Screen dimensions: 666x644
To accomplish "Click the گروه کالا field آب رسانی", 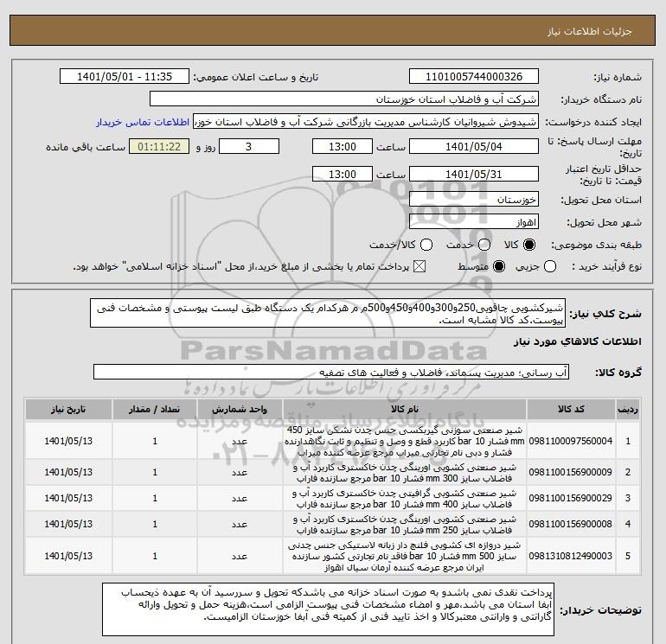I will [331, 373].
